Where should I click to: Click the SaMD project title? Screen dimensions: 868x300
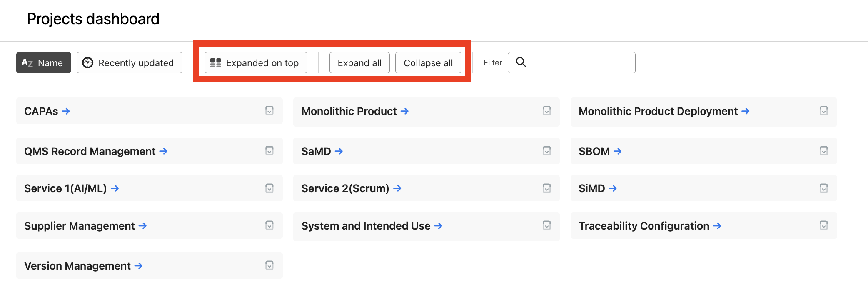coord(316,151)
